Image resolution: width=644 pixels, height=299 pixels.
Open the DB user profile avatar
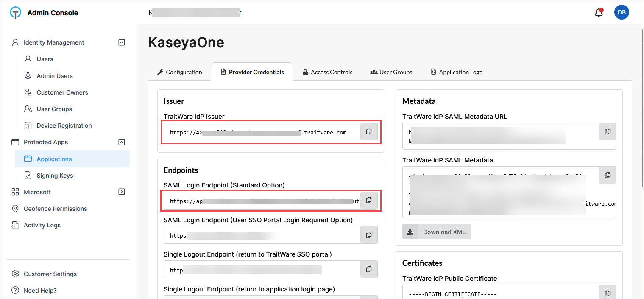(x=622, y=12)
